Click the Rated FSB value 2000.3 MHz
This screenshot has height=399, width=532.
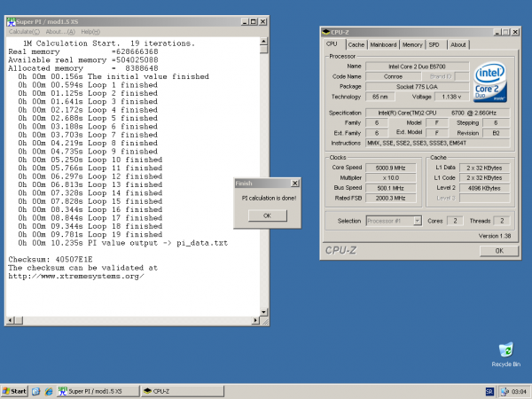(390, 198)
